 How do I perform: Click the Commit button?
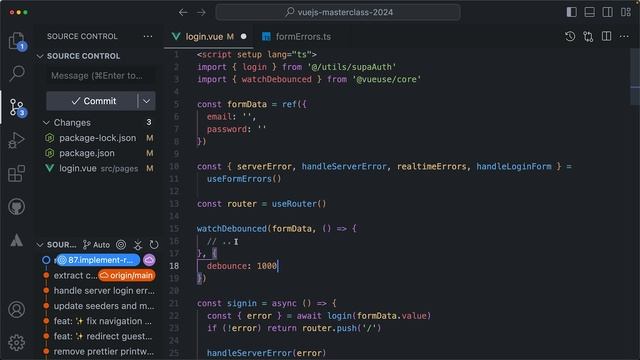click(x=92, y=101)
